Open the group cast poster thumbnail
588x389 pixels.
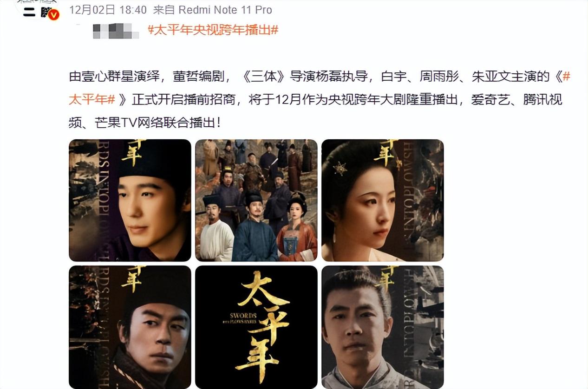256,200
